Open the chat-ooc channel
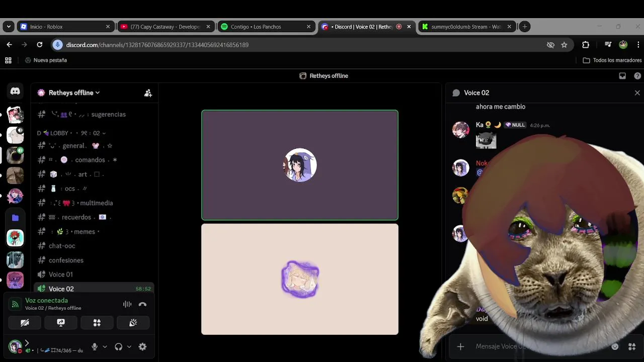Screen dimensions: 644x362 click(x=94, y=246)
